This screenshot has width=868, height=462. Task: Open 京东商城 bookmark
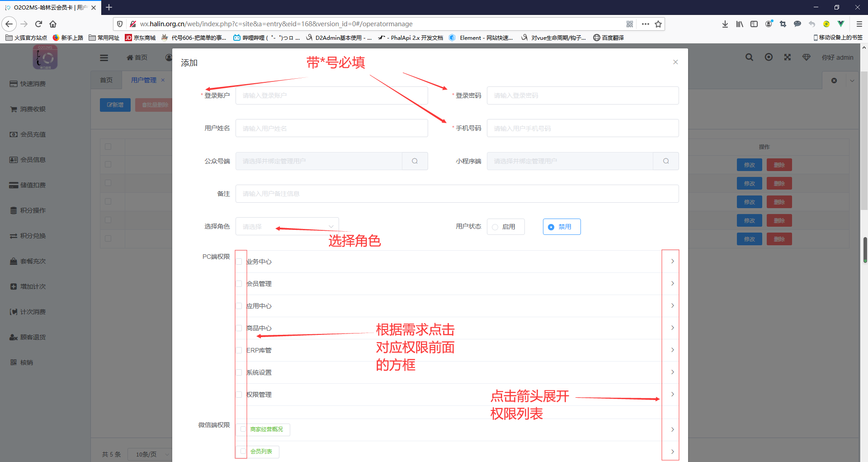pyautogui.click(x=141, y=38)
